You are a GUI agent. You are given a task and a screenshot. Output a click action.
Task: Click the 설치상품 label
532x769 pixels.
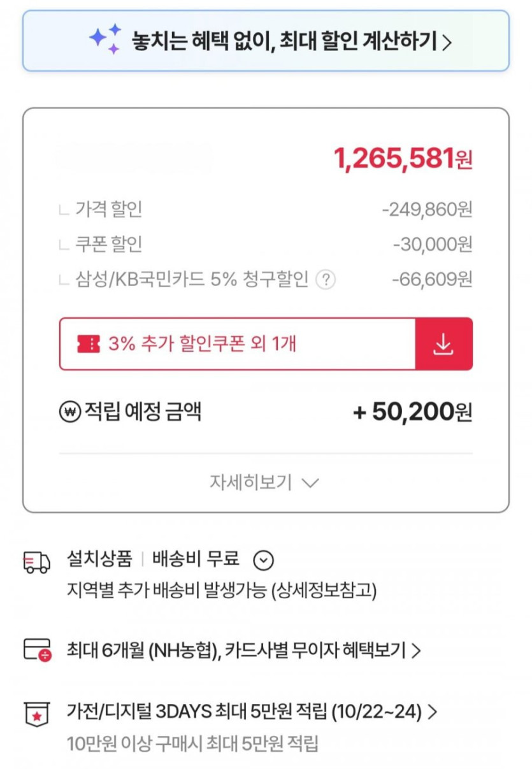[99, 559]
